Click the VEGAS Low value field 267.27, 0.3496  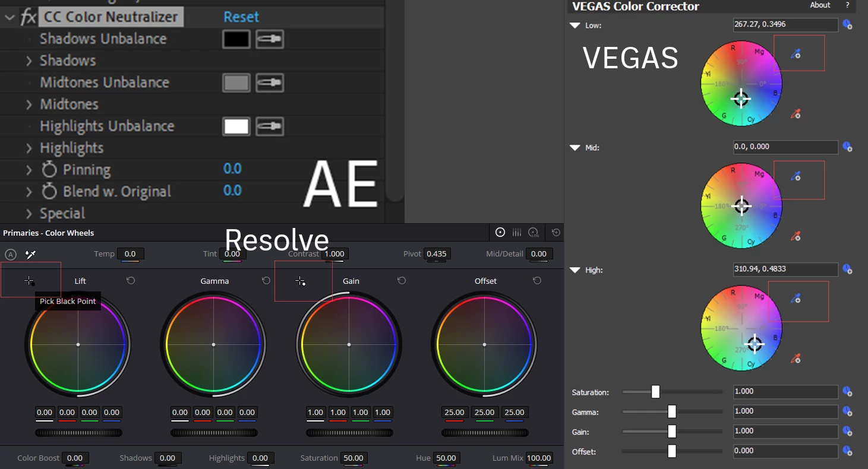point(785,25)
